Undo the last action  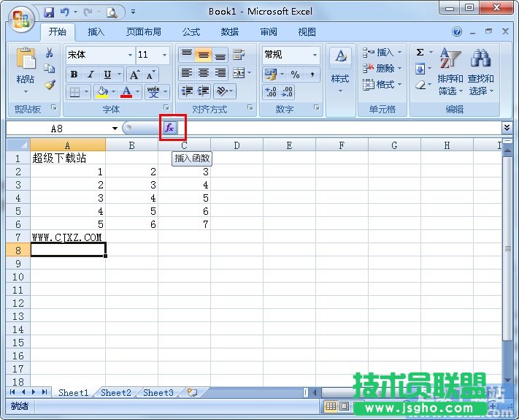pos(64,12)
